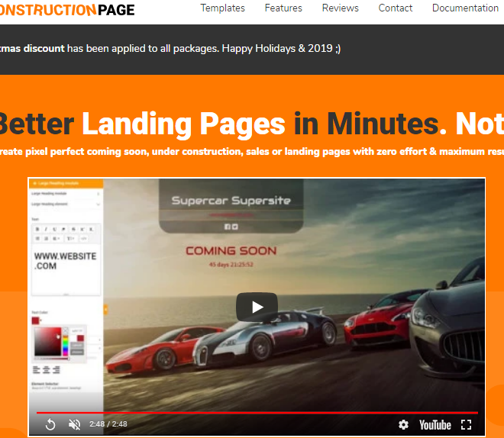Click the 2:48 / 2:48 time display
Viewport: 504px width, 438px height.
[108, 424]
